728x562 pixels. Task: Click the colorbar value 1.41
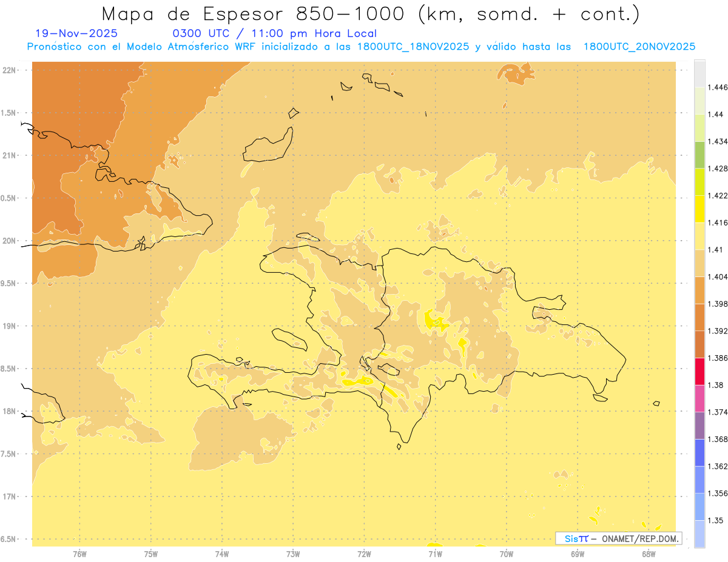pos(716,250)
